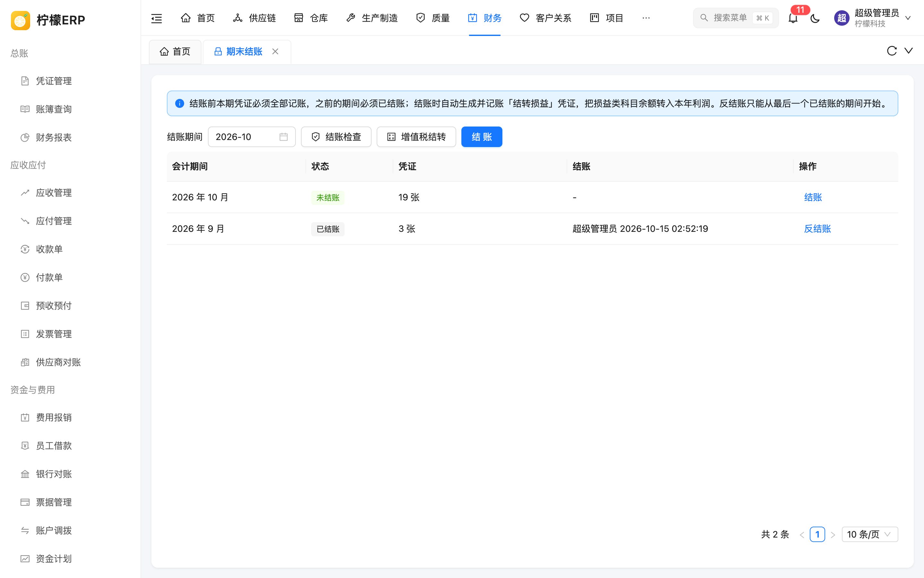Open the 项目 top menu
Screen dimensions: 924x578
coord(606,18)
